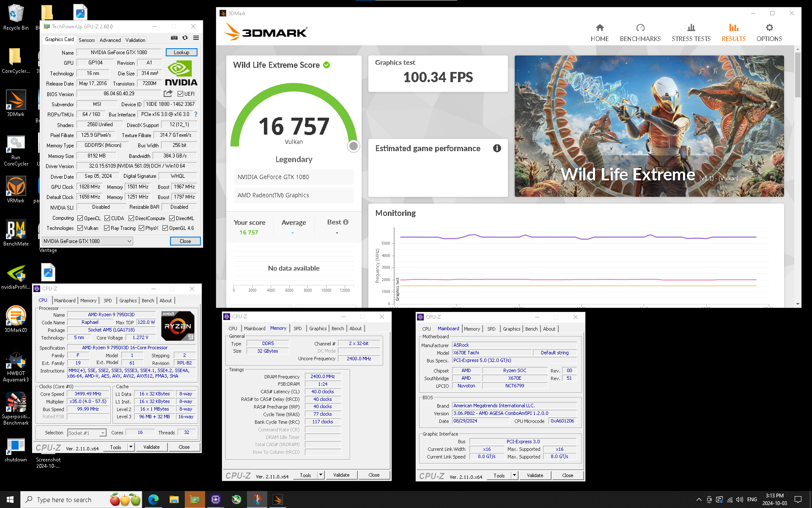
Task: Toggle the OpenGL 4.6 checkbox in GPU-Z
Action: (165, 228)
